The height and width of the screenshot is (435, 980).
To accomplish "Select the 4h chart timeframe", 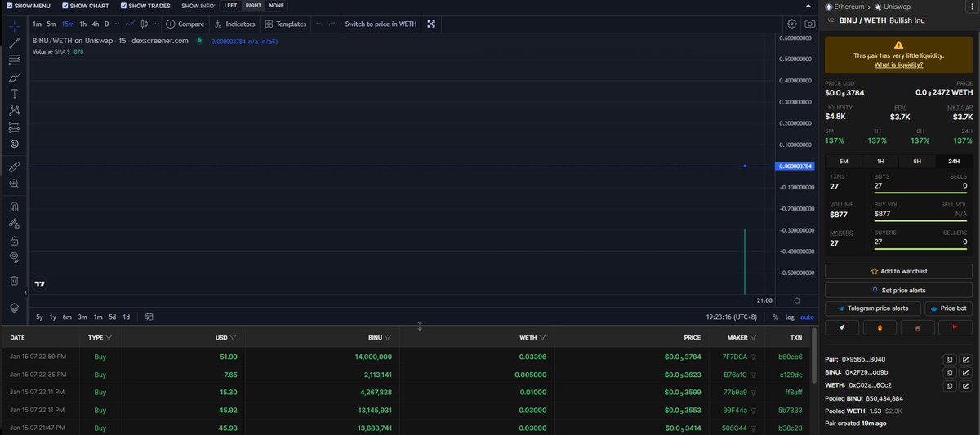I will (96, 24).
